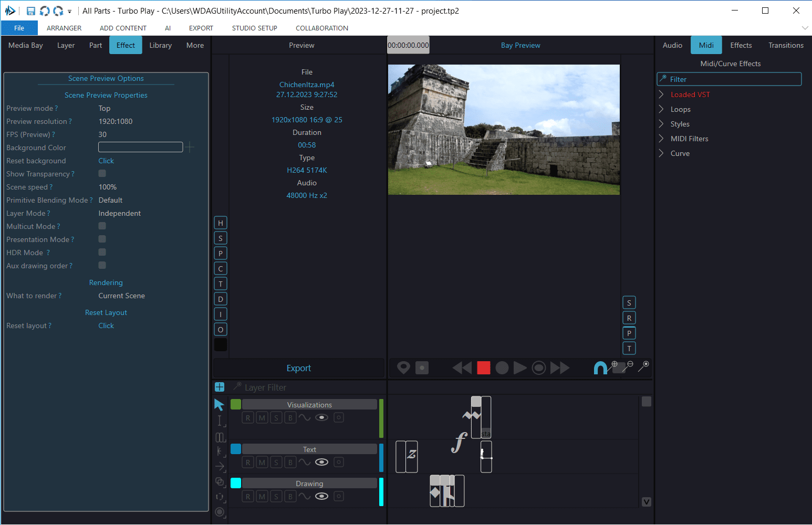Image resolution: width=812 pixels, height=525 pixels.
Task: Click the Drawing layer R button
Action: 248,496
